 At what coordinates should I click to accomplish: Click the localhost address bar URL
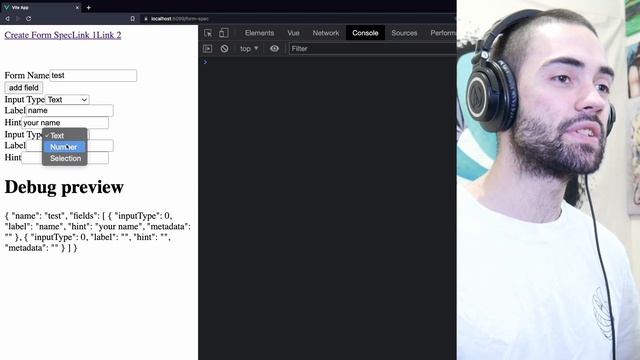(x=180, y=19)
